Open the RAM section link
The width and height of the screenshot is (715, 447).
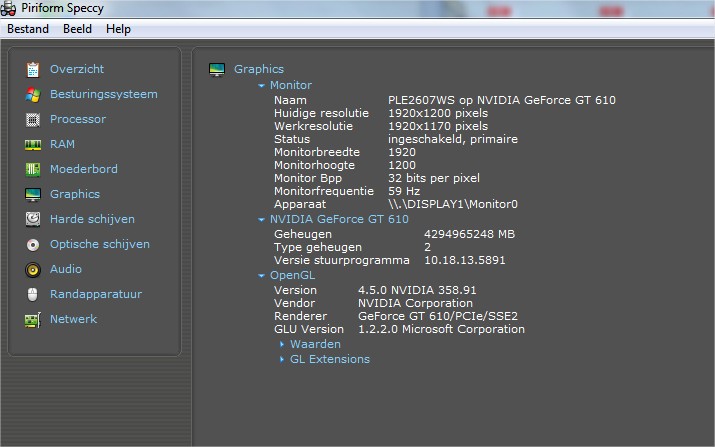(62, 144)
